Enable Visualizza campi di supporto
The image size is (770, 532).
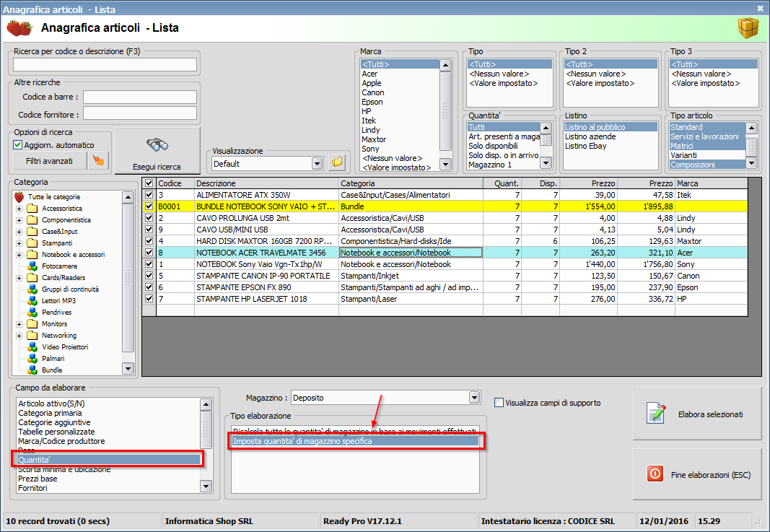(x=499, y=403)
